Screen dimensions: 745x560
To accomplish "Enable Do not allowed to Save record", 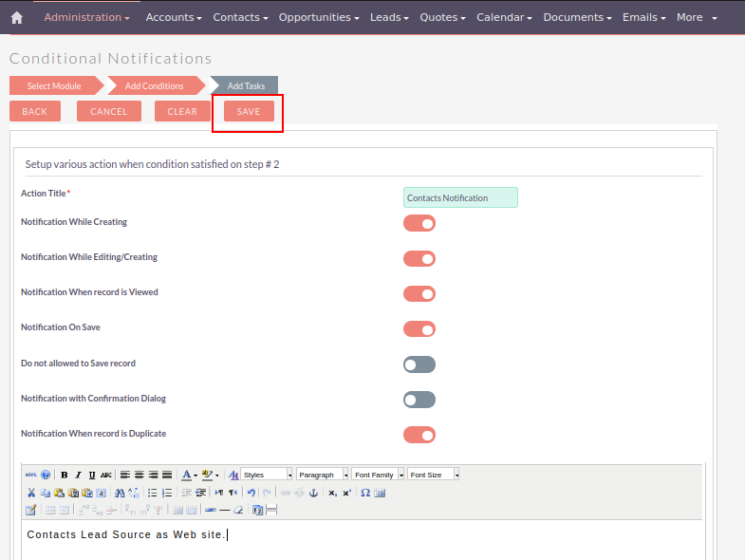I will [419, 364].
